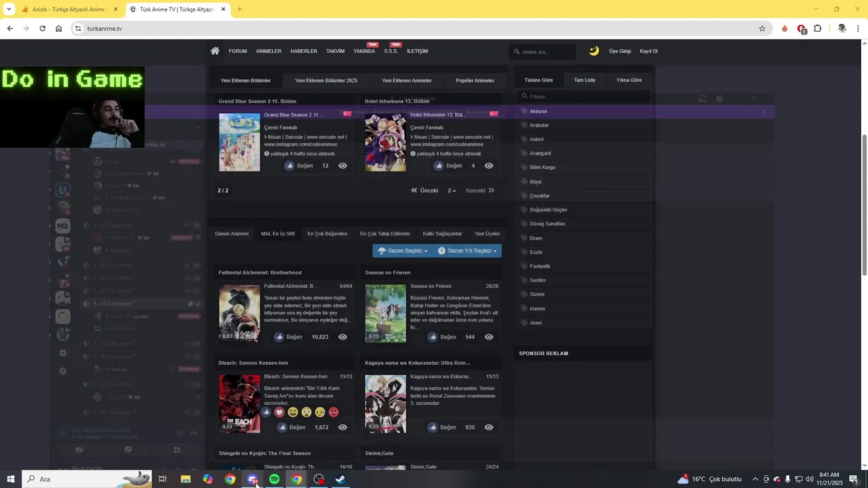Toggle night mode with the moon icon

click(x=594, y=51)
